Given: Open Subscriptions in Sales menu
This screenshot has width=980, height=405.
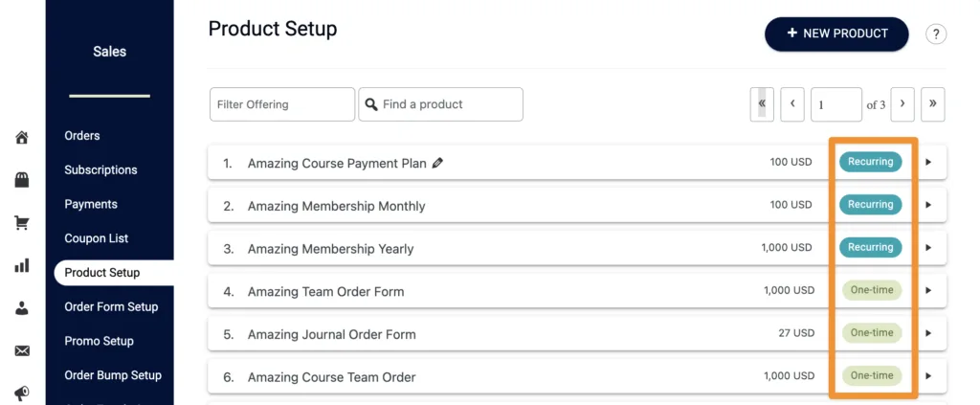Looking at the screenshot, I should (x=100, y=170).
